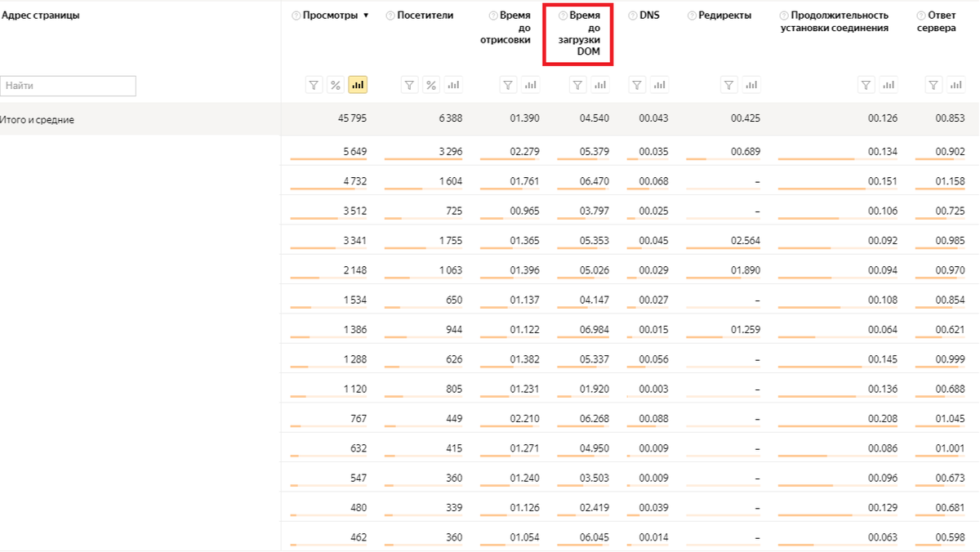Click the redirects value 01.890

point(745,270)
